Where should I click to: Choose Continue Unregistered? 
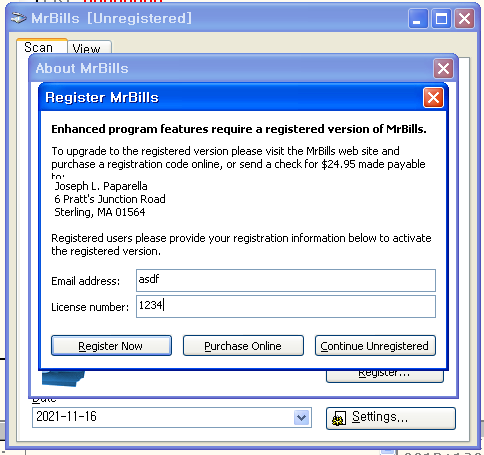pyautogui.click(x=375, y=346)
